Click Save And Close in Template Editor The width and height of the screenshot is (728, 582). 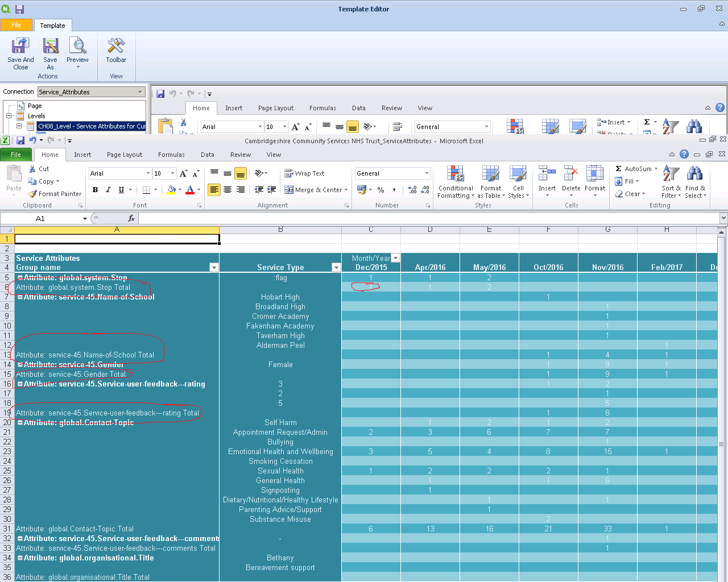click(x=20, y=53)
